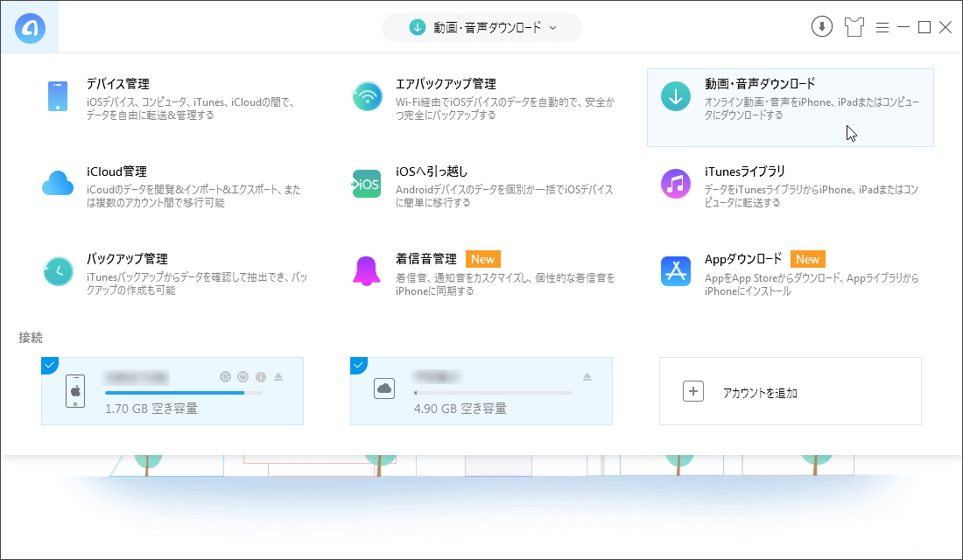
Task: Click the power icon on device card
Action: pyautogui.click(x=243, y=376)
